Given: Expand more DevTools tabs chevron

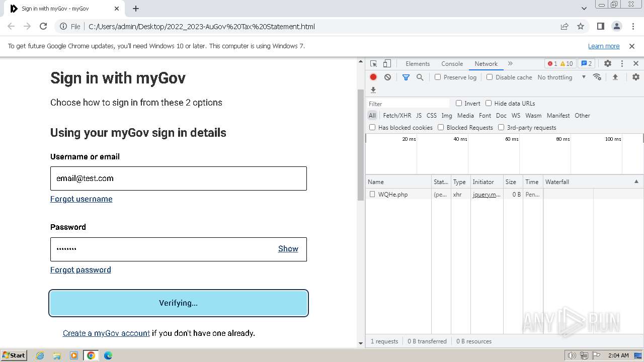Looking at the screenshot, I should point(510,63).
